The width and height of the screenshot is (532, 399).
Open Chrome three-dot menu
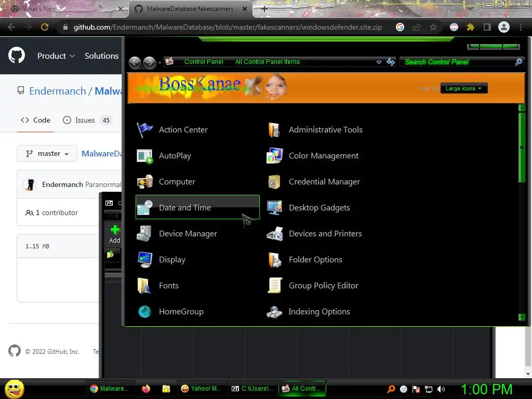521,27
